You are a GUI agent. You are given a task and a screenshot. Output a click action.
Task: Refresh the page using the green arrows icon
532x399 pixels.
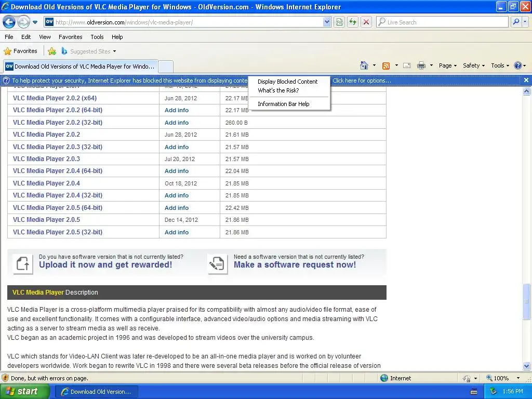[x=353, y=22]
